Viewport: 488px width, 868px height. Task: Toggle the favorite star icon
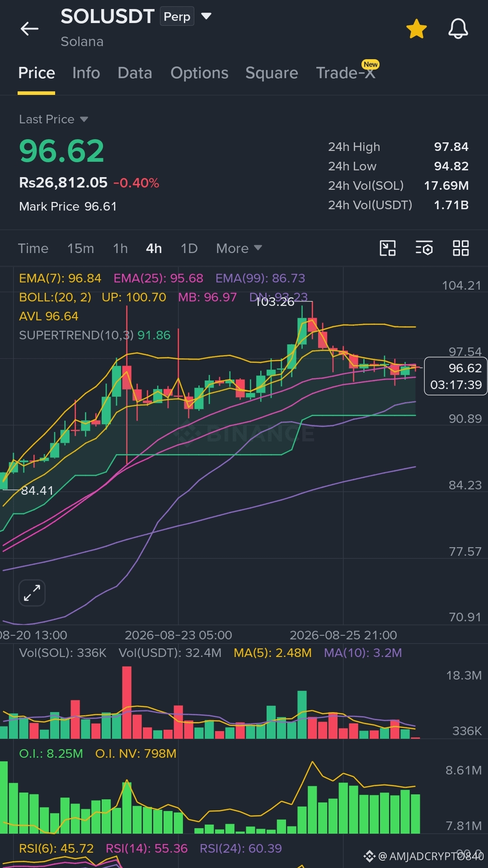[x=416, y=29]
